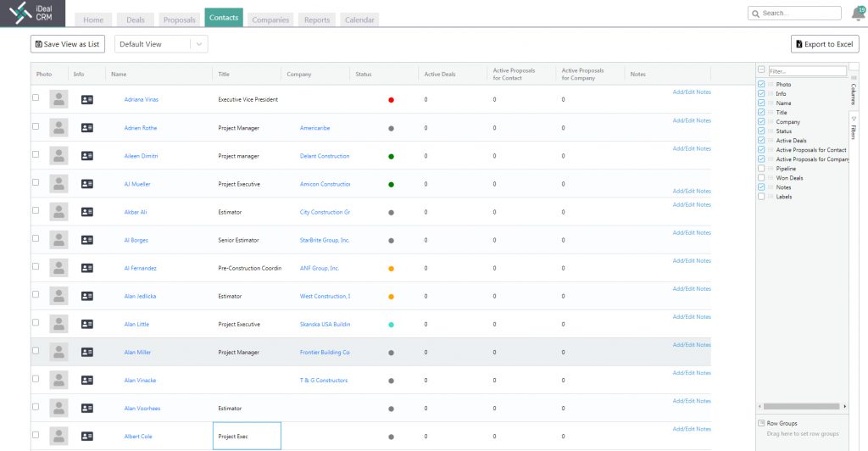
Task: Open contact card icon for Aileen Dimitri
Action: [87, 156]
